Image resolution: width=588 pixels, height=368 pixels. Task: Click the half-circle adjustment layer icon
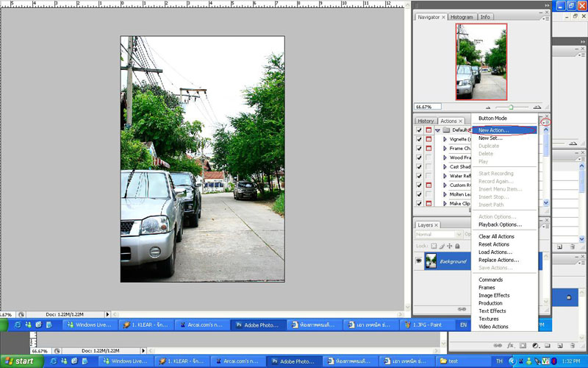[x=536, y=345]
